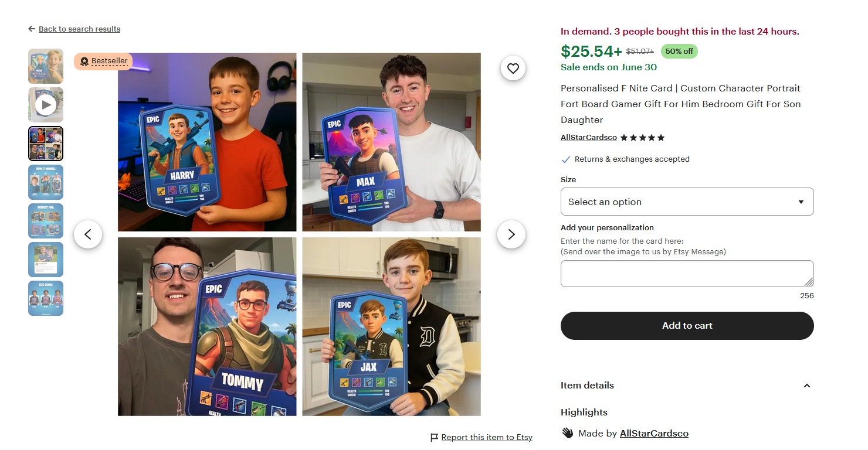Image resolution: width=868 pixels, height=450 pixels.
Task: Go to previous product image arrow
Action: point(88,234)
